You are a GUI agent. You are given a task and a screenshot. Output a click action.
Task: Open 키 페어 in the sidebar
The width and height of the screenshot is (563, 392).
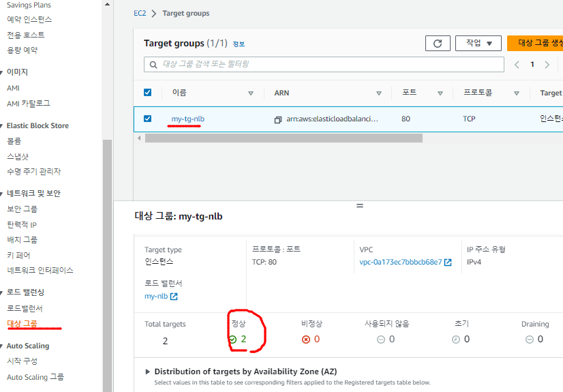18,255
